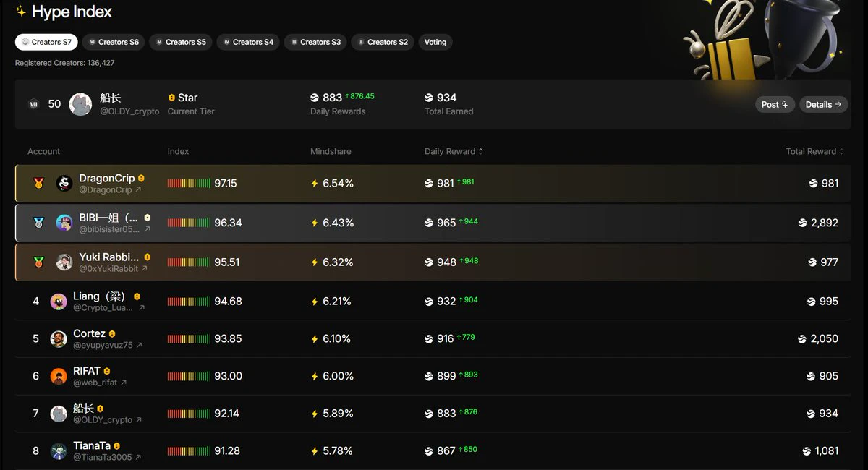The image size is (868, 470).
Task: Click the silver medal icon for BIBI一姐
Action: pyautogui.click(x=38, y=223)
